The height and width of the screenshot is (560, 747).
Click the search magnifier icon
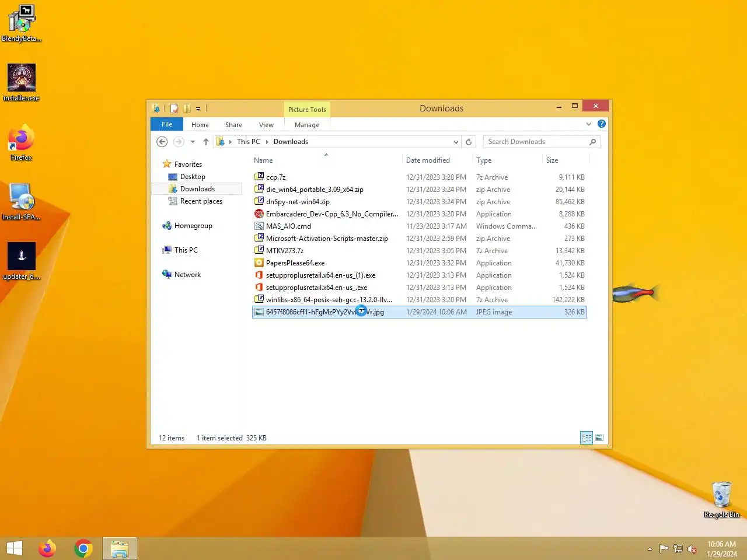(592, 142)
